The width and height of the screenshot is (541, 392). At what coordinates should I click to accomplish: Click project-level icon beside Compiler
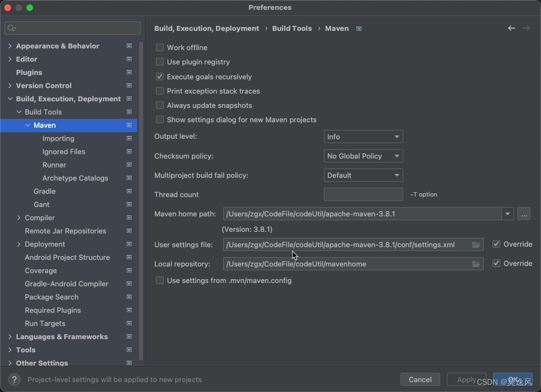[x=129, y=217]
